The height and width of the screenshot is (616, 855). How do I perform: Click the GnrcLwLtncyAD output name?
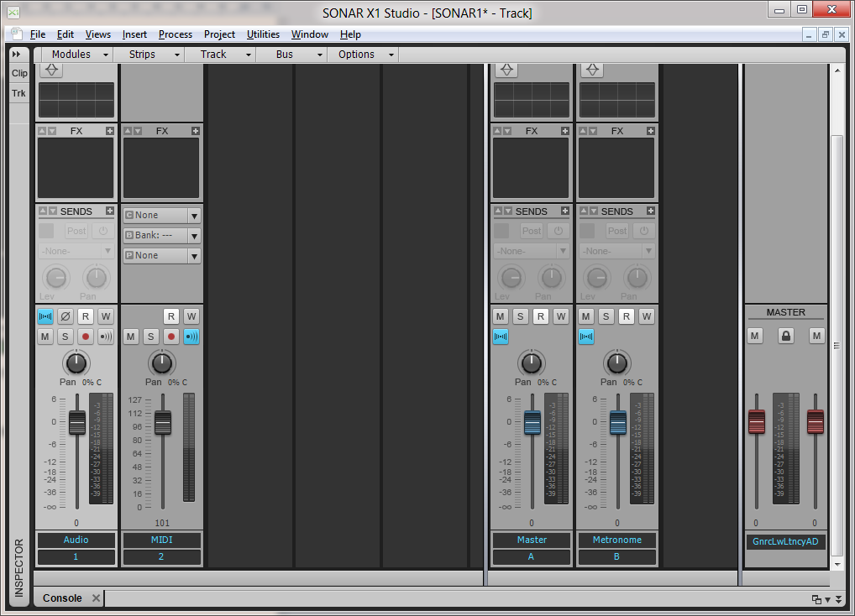[x=785, y=541]
